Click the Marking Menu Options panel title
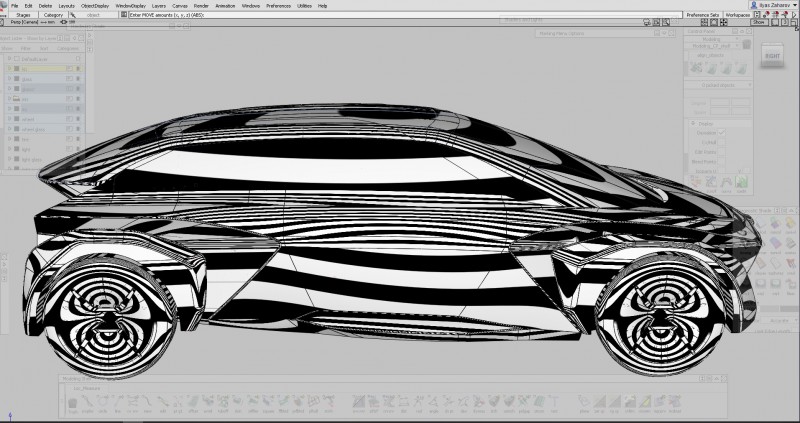The image size is (800, 423). tap(562, 33)
